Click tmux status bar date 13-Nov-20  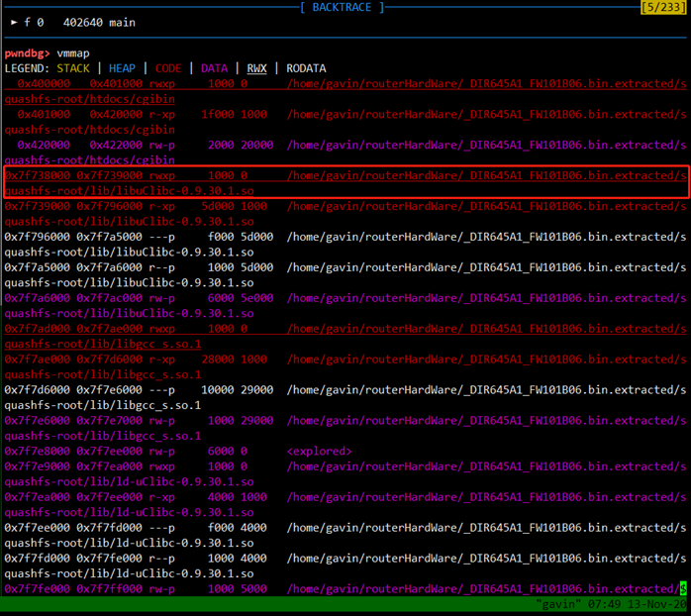(x=656, y=604)
